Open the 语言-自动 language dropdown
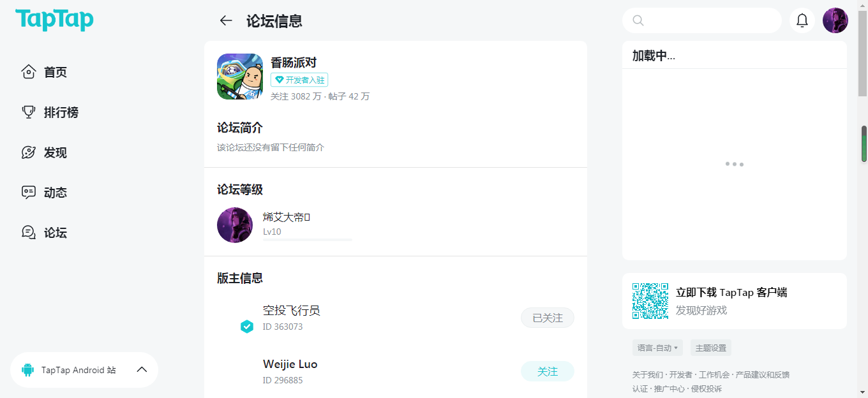The height and width of the screenshot is (398, 868). (x=657, y=348)
